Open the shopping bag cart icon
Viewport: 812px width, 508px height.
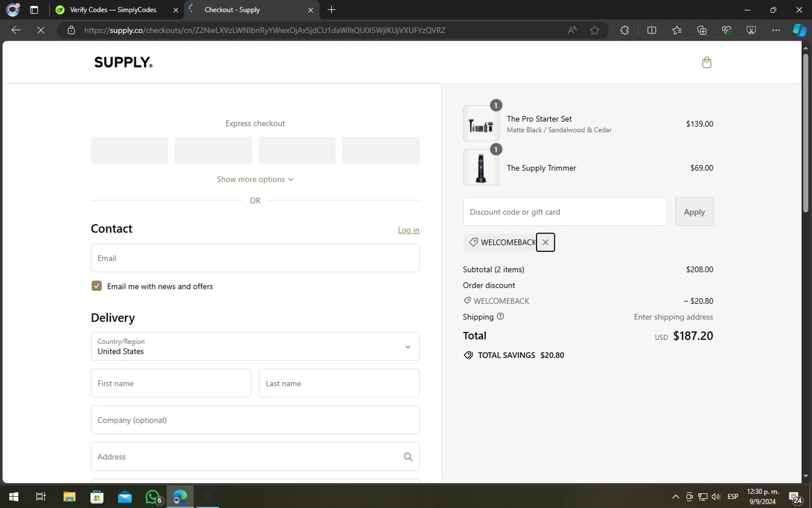pyautogui.click(x=706, y=62)
